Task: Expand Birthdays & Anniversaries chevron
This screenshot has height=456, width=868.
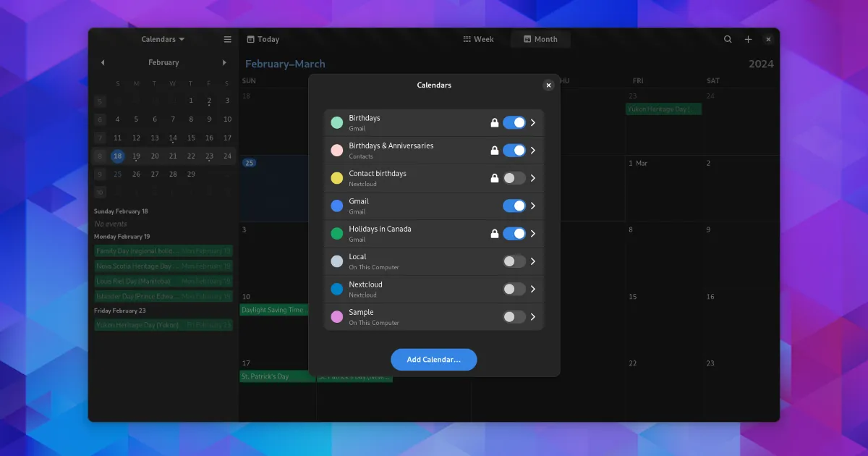Action: tap(533, 151)
